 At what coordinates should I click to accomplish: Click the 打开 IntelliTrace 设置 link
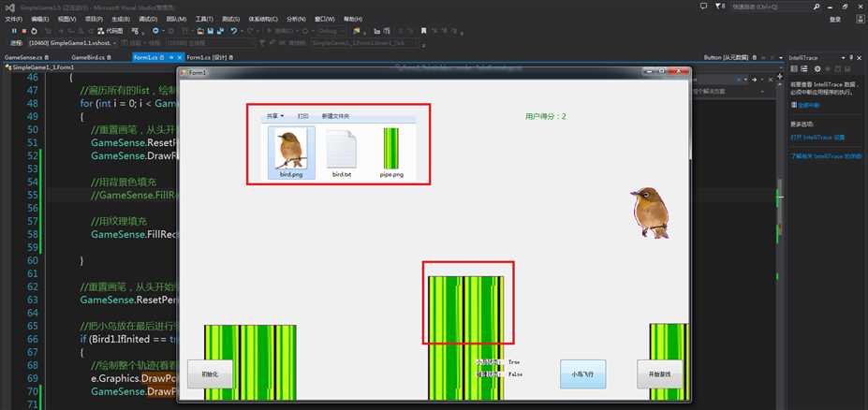817,137
